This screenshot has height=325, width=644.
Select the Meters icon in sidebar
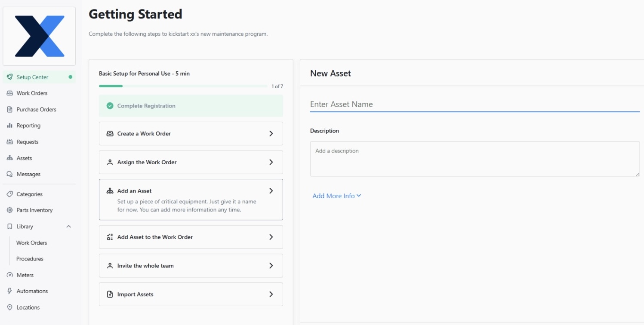9,275
